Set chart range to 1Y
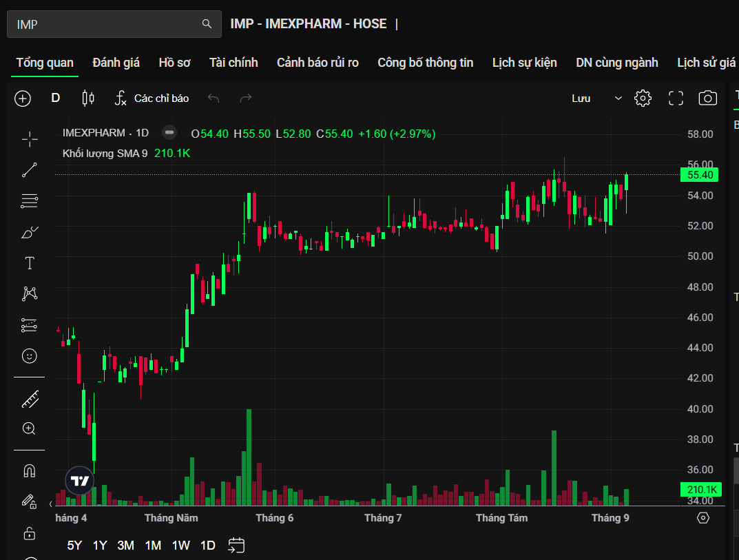The height and width of the screenshot is (560, 739). (100, 546)
